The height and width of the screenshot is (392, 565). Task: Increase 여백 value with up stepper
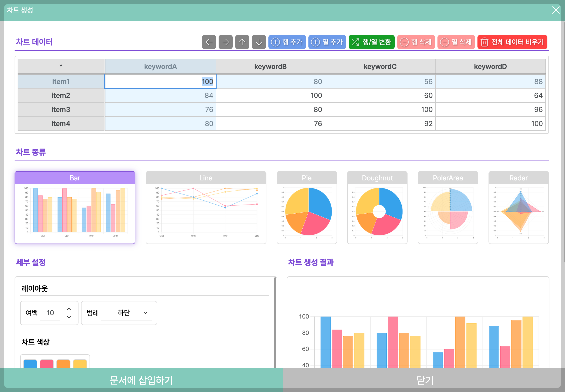coord(69,309)
